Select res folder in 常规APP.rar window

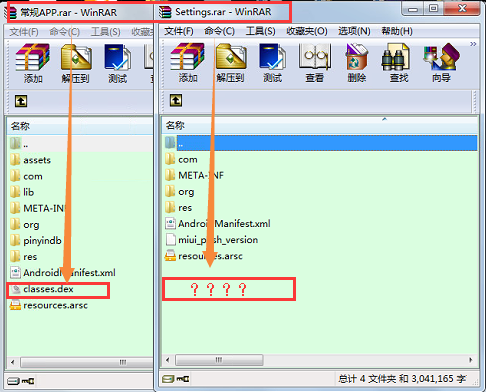point(23,257)
